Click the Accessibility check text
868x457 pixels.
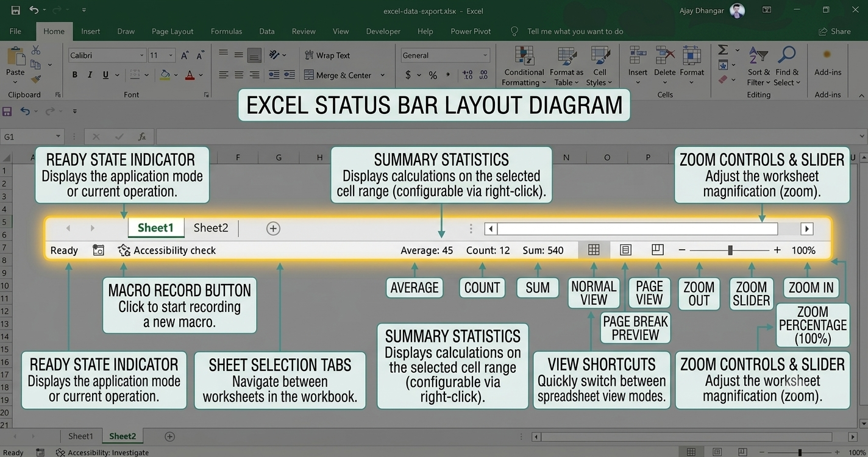[174, 250]
